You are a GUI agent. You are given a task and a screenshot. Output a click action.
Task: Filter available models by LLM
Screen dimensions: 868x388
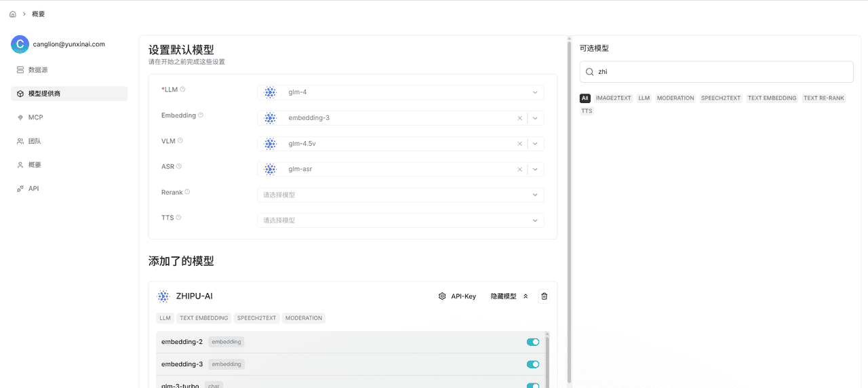(x=644, y=98)
